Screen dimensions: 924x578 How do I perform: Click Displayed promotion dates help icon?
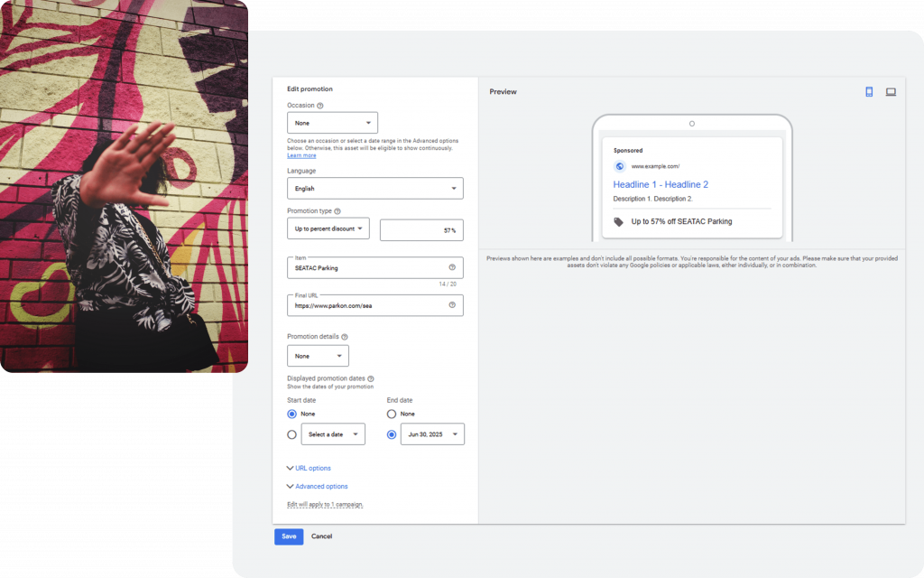pos(371,379)
